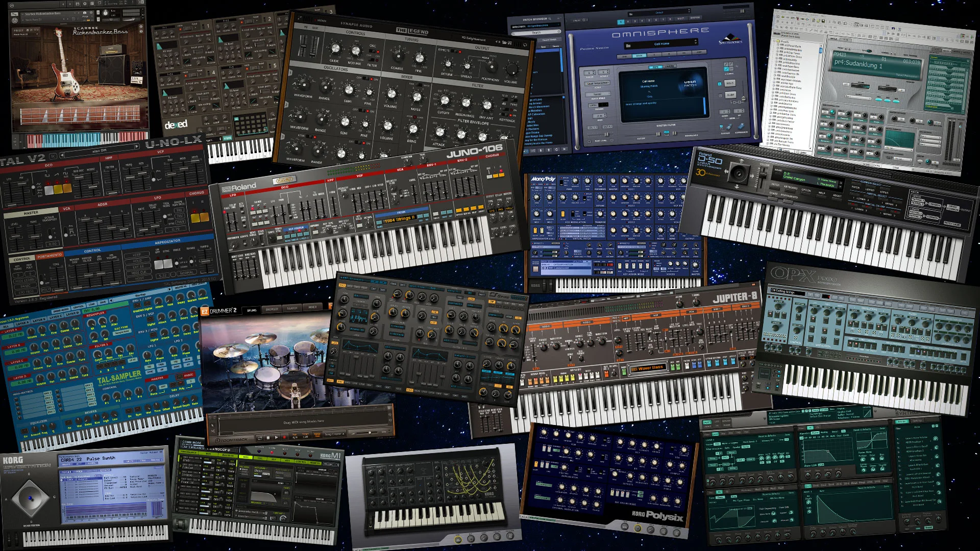The image size is (980, 551).
Task: Click the stop button in EZdrummer transport
Action: tap(268, 438)
